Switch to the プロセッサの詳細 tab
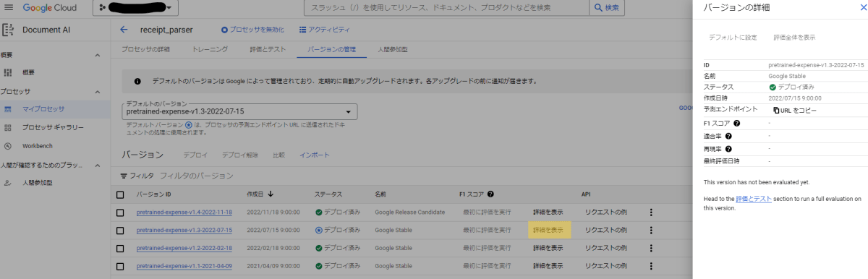This screenshot has height=279, width=868. click(145, 49)
